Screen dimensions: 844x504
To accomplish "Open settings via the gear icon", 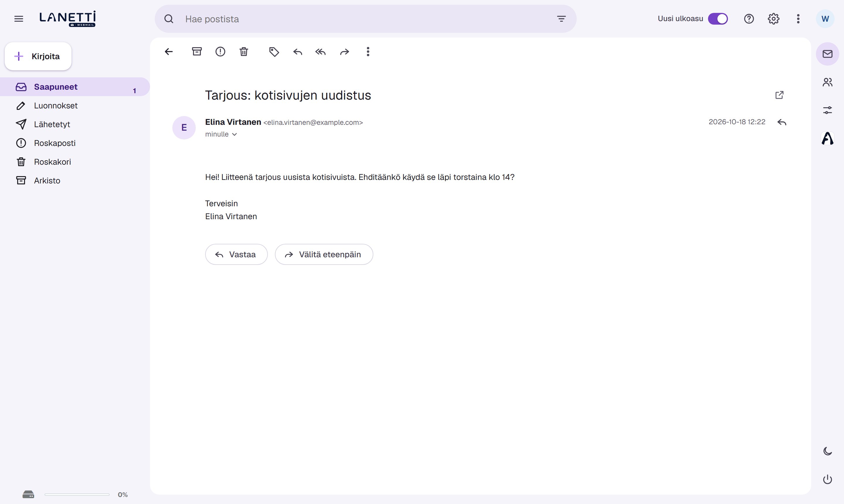I will (774, 19).
